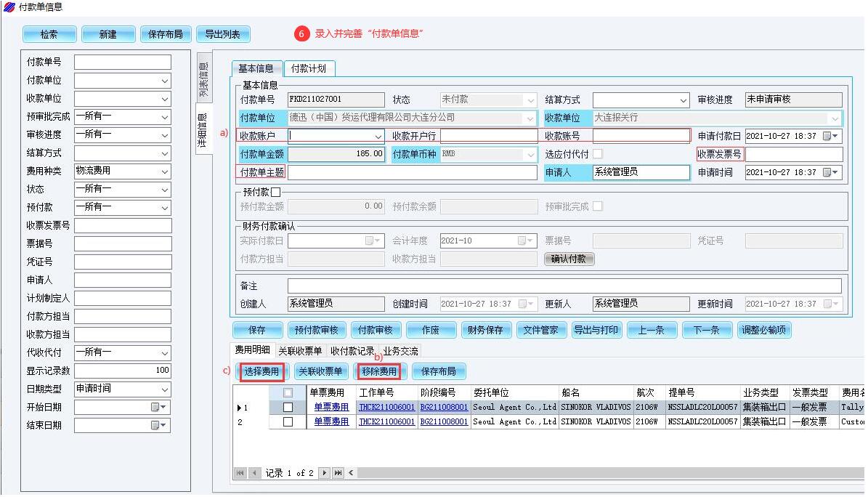The height and width of the screenshot is (497, 868).
Task: Open the 关联收票单 tab
Action: click(300, 351)
